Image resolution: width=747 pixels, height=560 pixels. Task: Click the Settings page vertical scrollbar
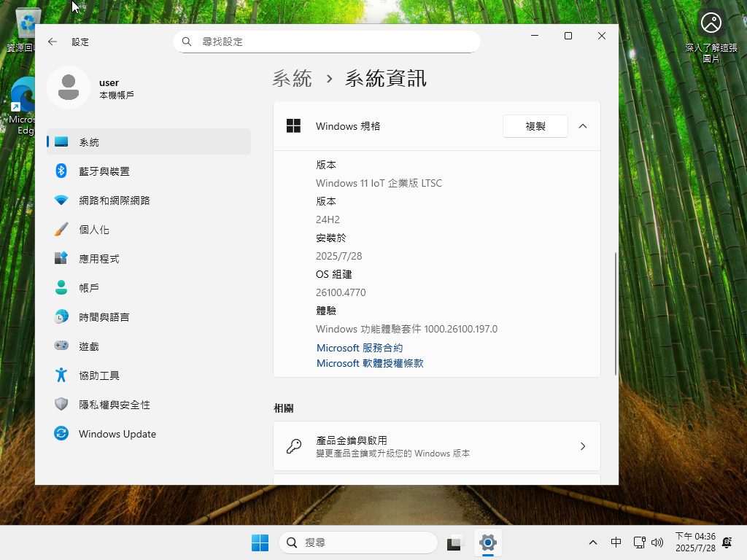point(616,314)
